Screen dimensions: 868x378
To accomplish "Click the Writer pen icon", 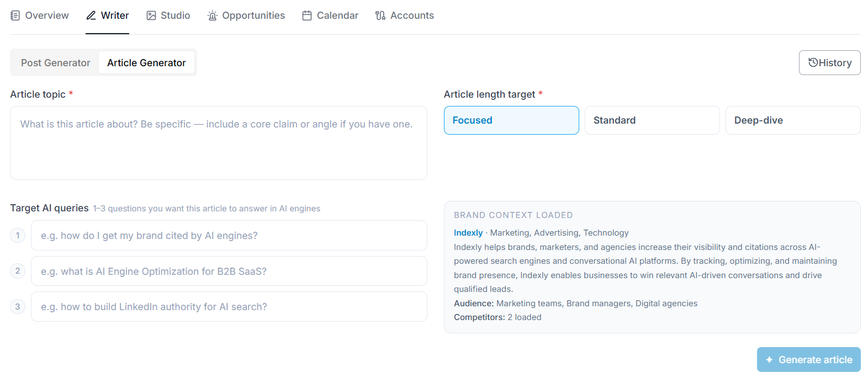I will 91,15.
